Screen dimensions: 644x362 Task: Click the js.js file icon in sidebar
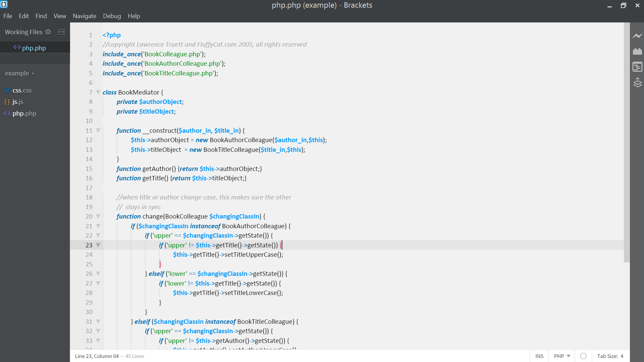[7, 102]
